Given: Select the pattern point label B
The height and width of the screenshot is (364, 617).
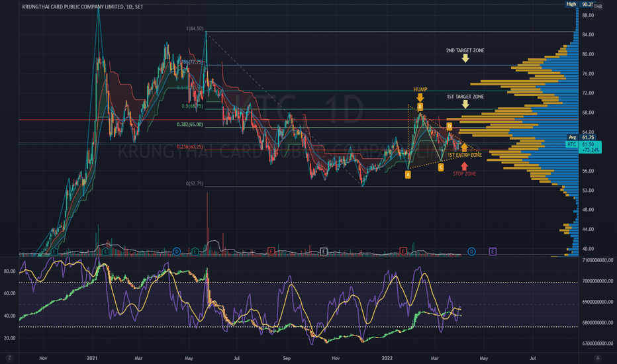Looking at the screenshot, I should pyautogui.click(x=420, y=107).
